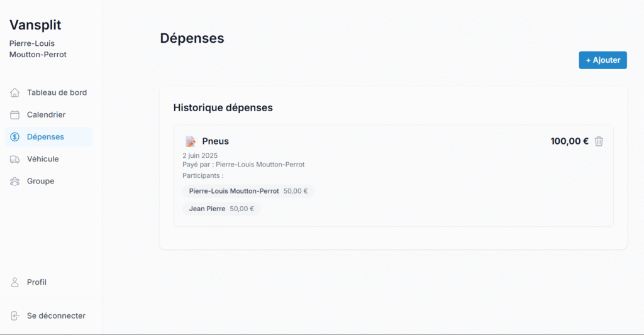Click the Se déconnecter text
Viewport: 644px width, 335px height.
tap(56, 316)
